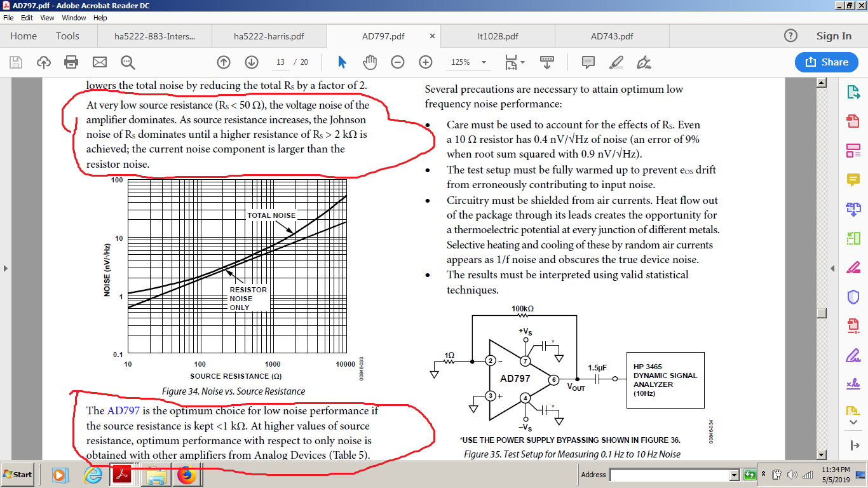This screenshot has height=488, width=868.
Task: Switch to ha5222-harris.pdf tab
Action: click(x=269, y=36)
